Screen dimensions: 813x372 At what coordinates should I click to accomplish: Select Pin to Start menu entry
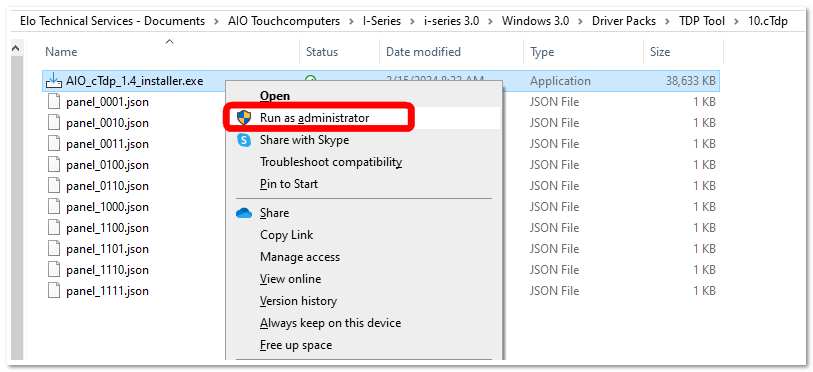289,184
